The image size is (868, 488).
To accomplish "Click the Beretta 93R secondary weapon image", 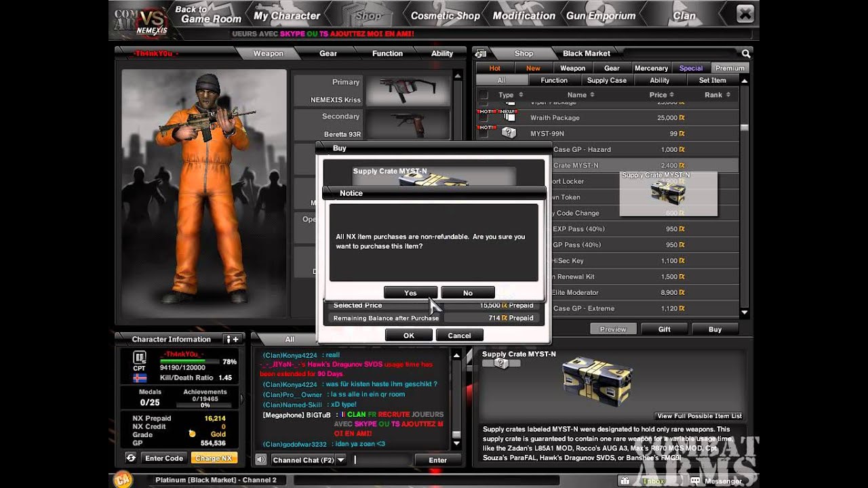I will pyautogui.click(x=408, y=125).
